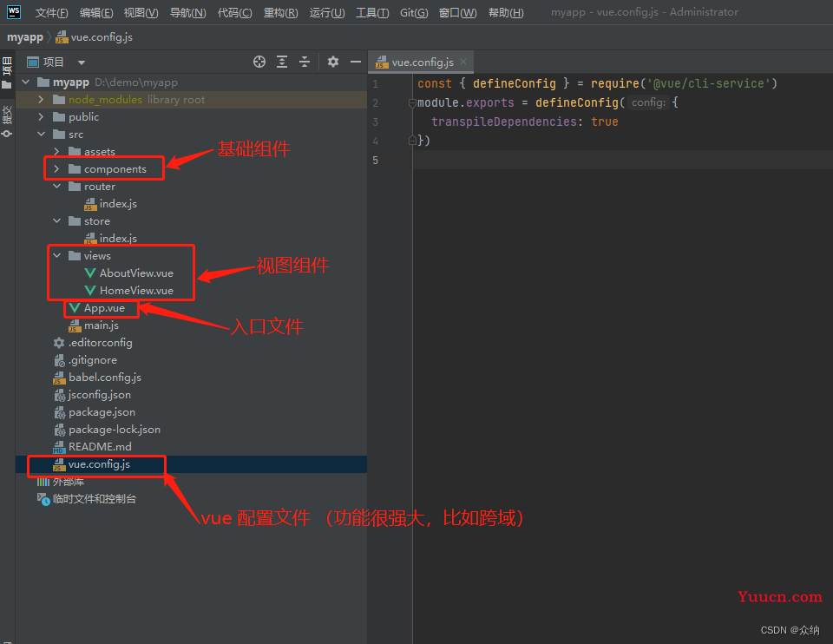Select App.vue file
Viewport: 833px width, 644px height.
104,308
